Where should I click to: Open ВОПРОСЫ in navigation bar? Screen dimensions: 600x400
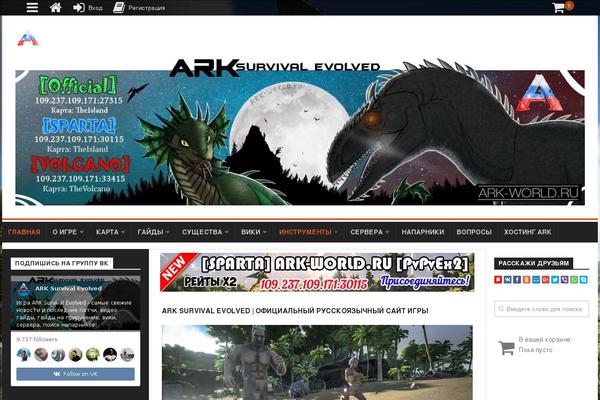tap(474, 232)
